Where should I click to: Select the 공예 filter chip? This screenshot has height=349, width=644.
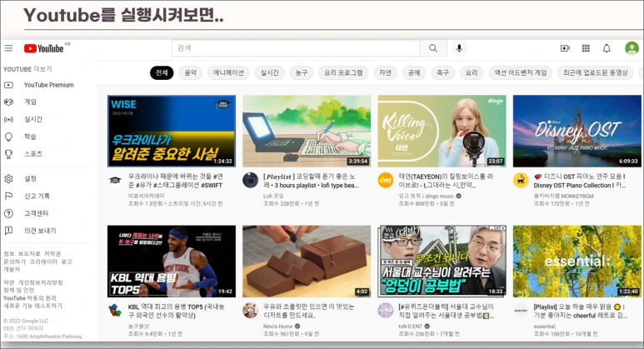click(x=414, y=72)
